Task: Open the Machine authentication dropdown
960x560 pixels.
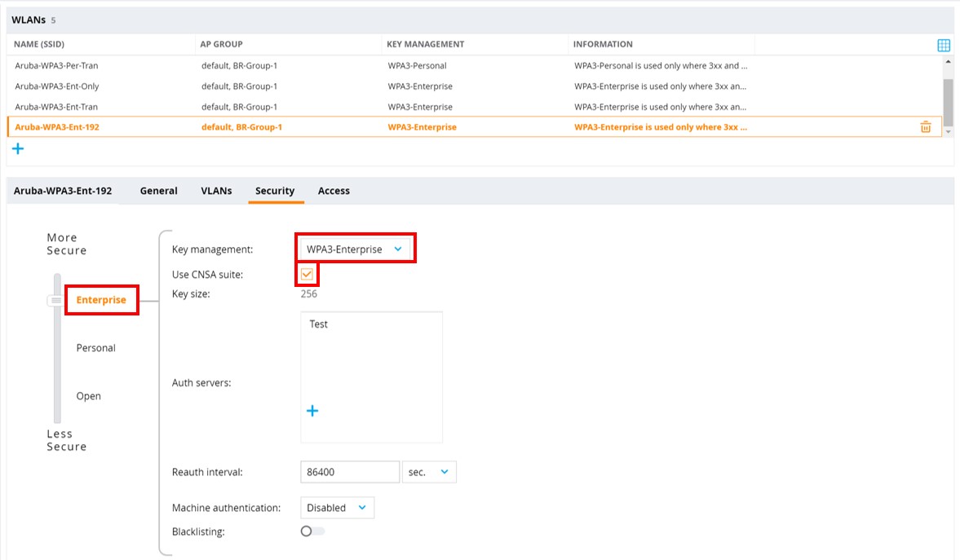Action: 337,507
